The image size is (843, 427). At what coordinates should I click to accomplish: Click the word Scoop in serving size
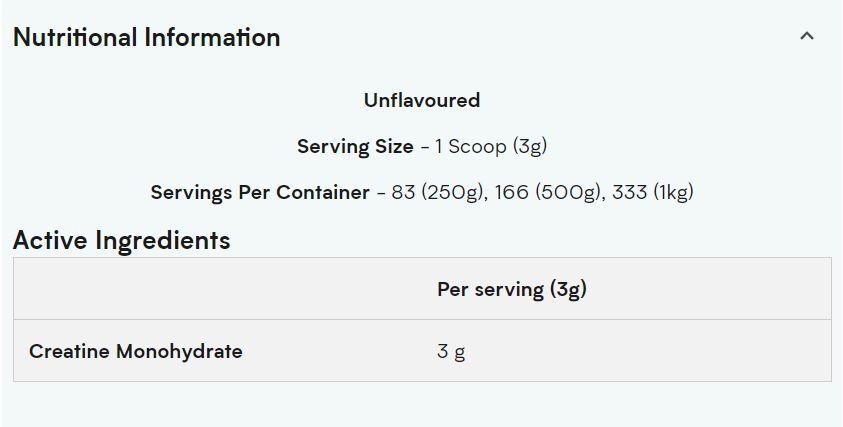coord(478,146)
